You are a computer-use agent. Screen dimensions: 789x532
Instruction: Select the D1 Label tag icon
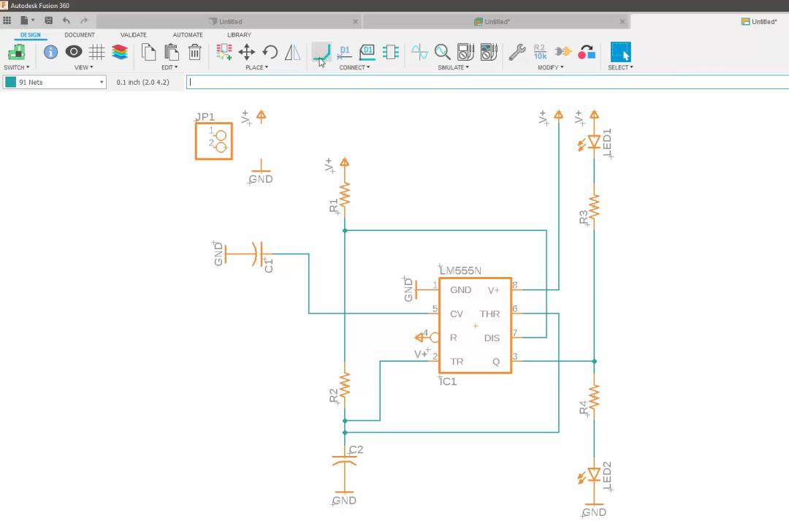tap(367, 52)
